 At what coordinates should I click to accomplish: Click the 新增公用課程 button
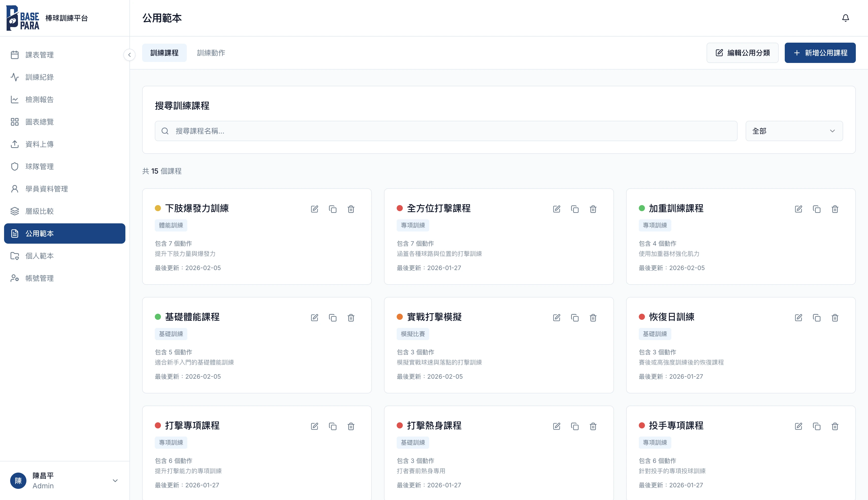(x=820, y=53)
